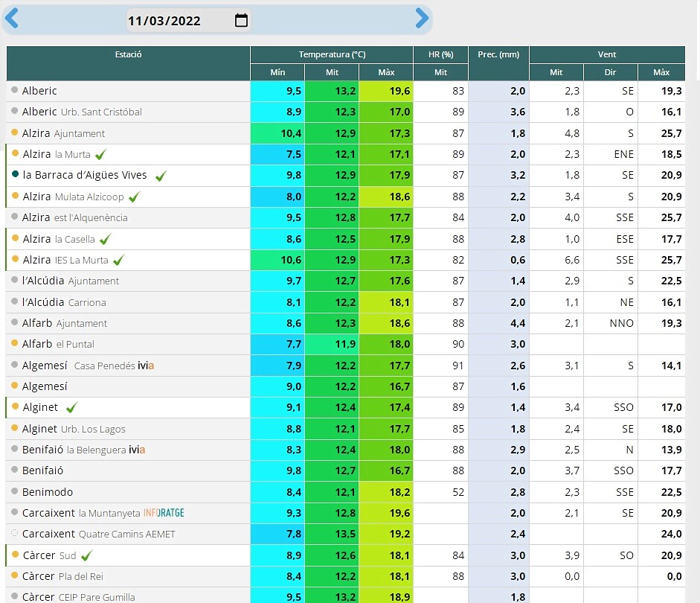Select Alzira IES La Murta precipitation 0,6
This screenshot has width=700, height=603.
[x=498, y=260]
